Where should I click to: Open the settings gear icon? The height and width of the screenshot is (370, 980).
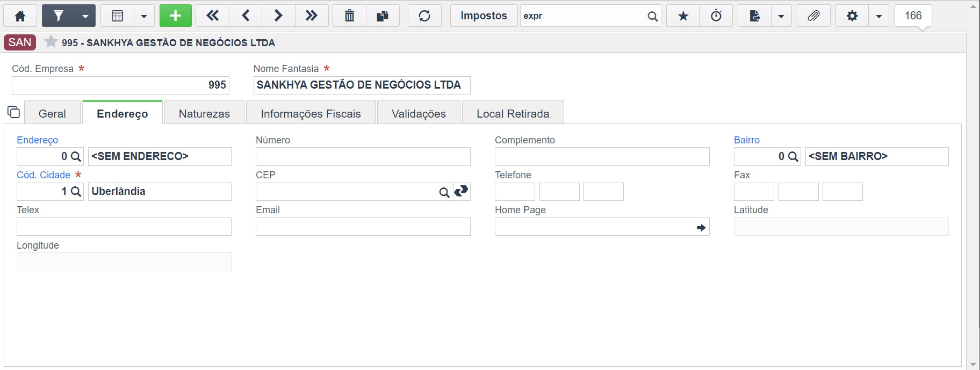point(852,16)
